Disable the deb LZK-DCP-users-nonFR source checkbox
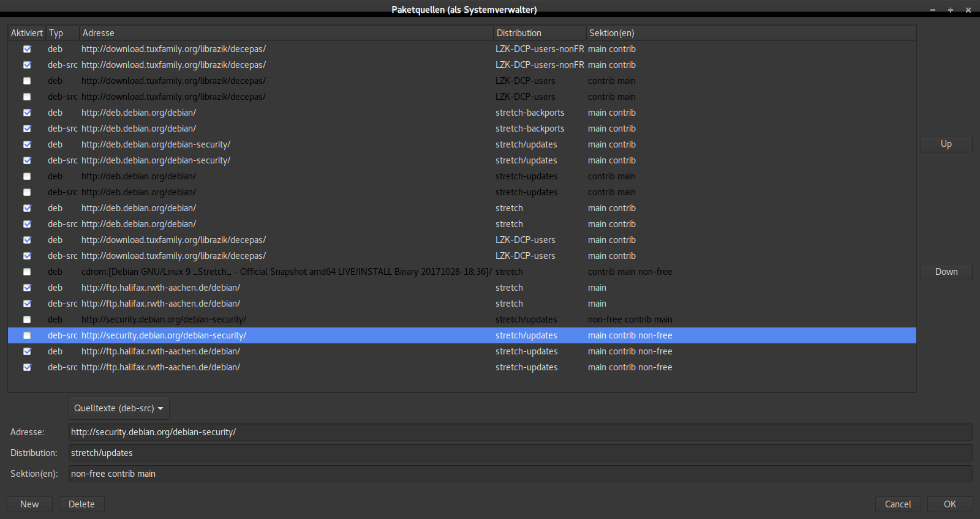 coord(27,49)
